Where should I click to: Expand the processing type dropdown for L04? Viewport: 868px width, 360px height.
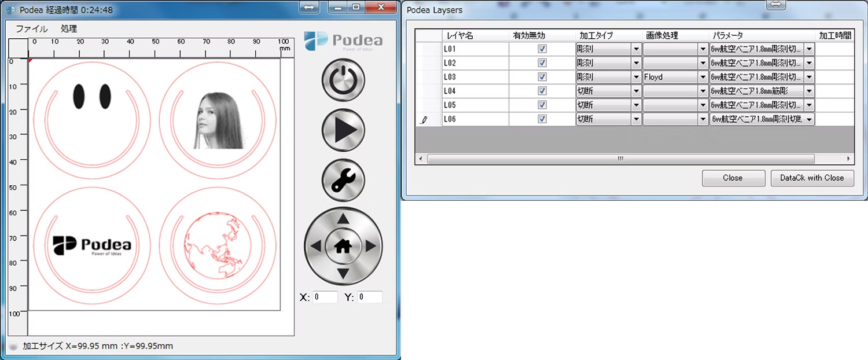(x=637, y=91)
